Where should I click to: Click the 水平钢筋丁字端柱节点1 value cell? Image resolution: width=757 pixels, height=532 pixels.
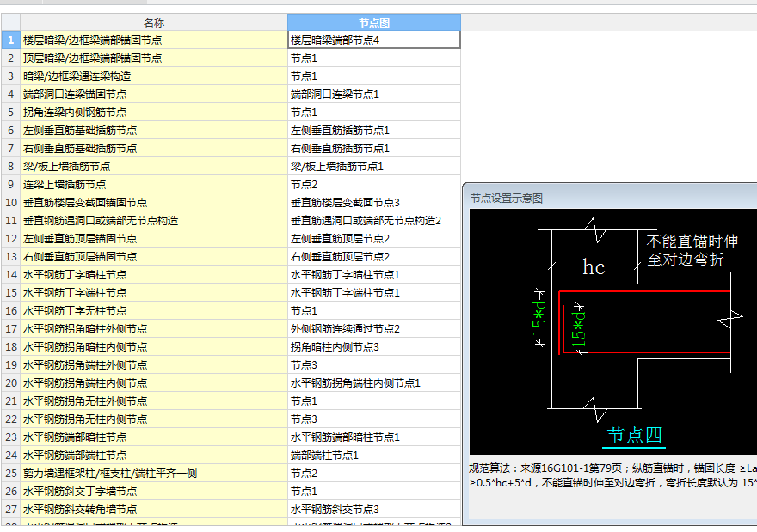[374, 293]
